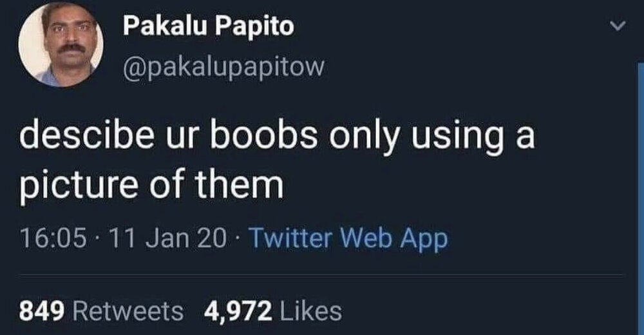Select the 11 Jan 20 date
Image resolution: width=644 pixels, height=335 pixels.
[168, 238]
